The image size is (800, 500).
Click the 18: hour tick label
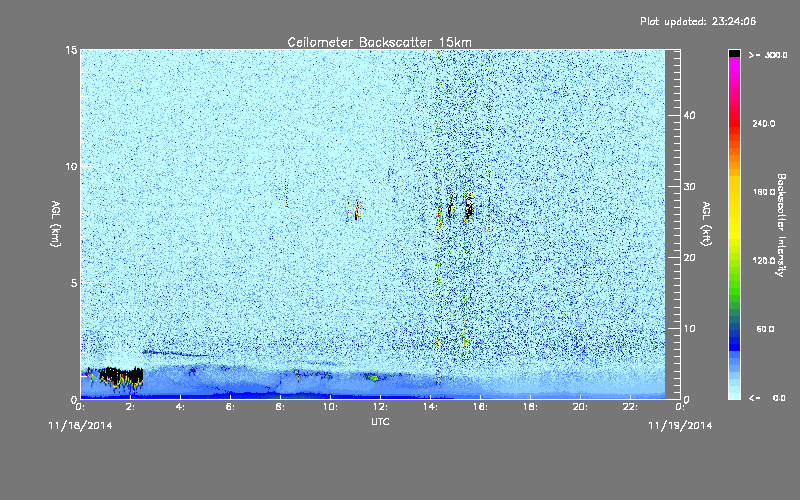[530, 407]
